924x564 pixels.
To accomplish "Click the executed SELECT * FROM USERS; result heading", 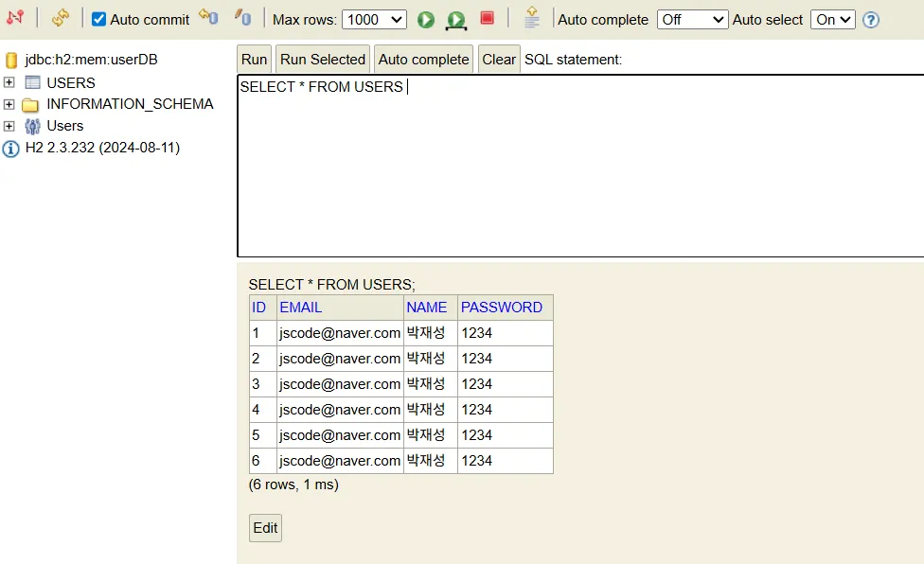I will 331,285.
